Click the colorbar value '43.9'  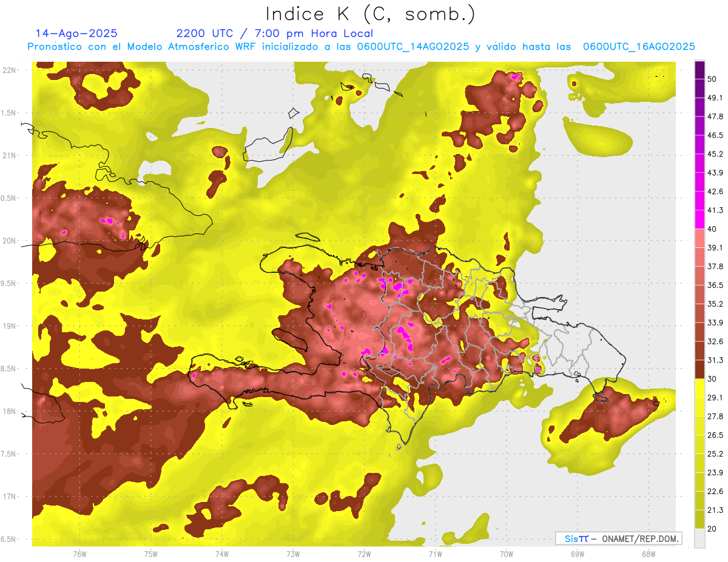point(715,173)
